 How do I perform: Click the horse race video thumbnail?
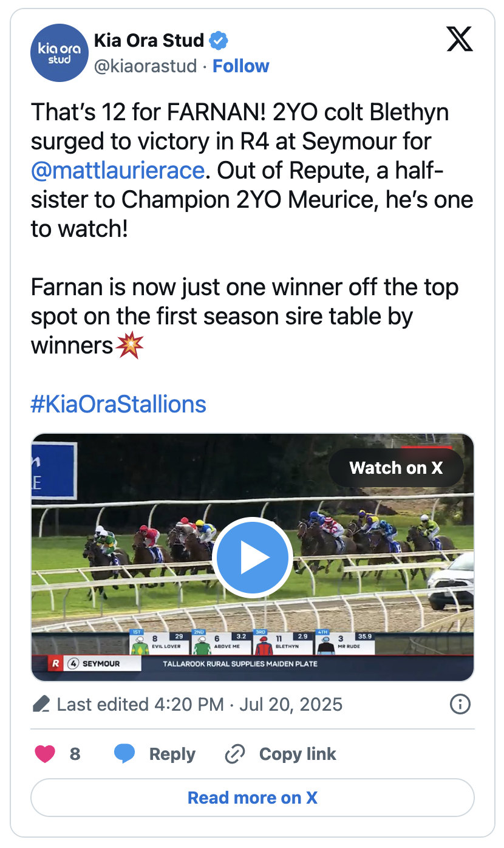[252, 557]
